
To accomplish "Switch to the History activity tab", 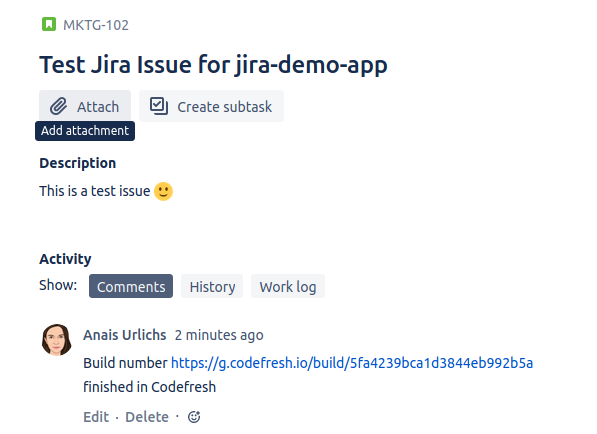I will pos(212,286).
